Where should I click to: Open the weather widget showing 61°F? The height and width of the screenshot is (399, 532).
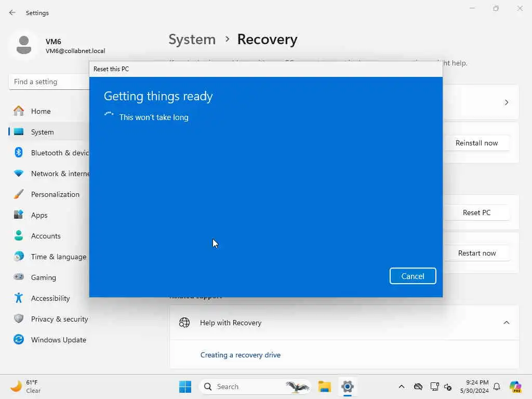click(25, 387)
